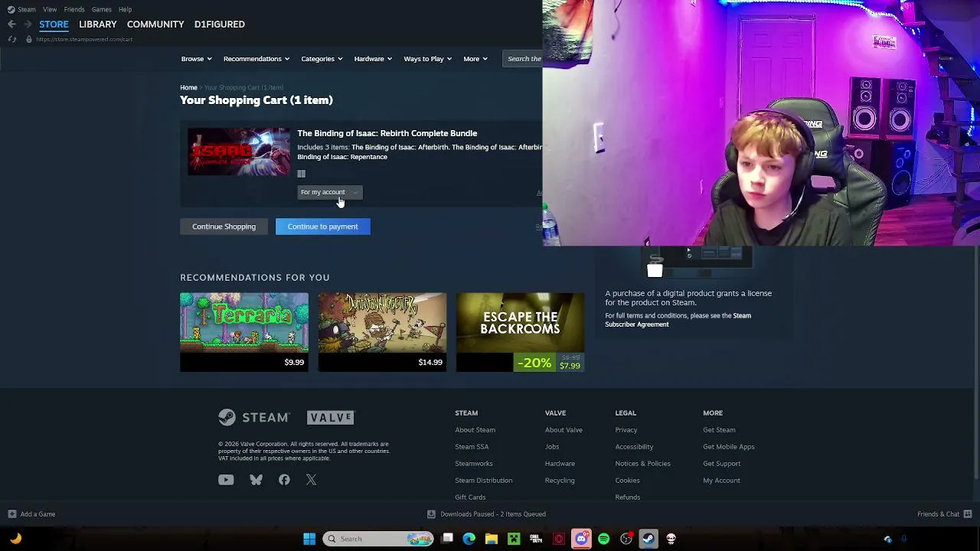980x551 pixels.
Task: Click the Binding of Isaac bundle image
Action: pos(239,152)
